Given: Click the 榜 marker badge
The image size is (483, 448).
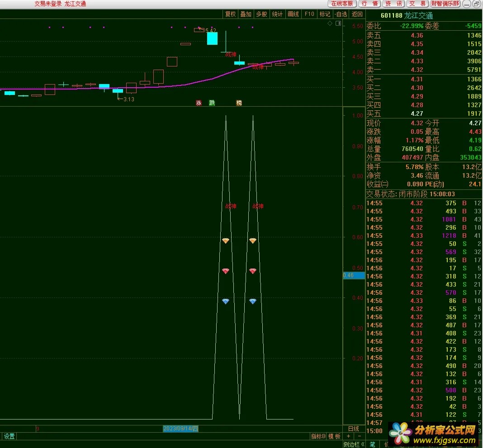Looking at the screenshot, I should (239, 103).
